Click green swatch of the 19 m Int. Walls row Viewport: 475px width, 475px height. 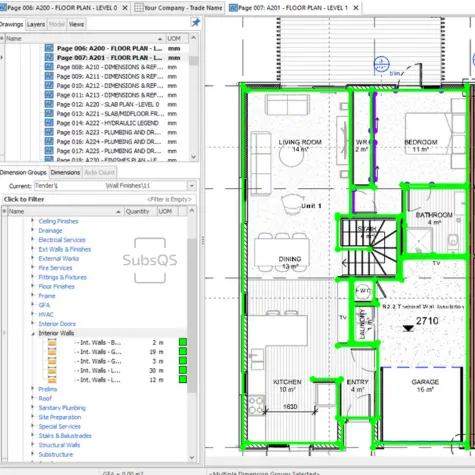(183, 351)
